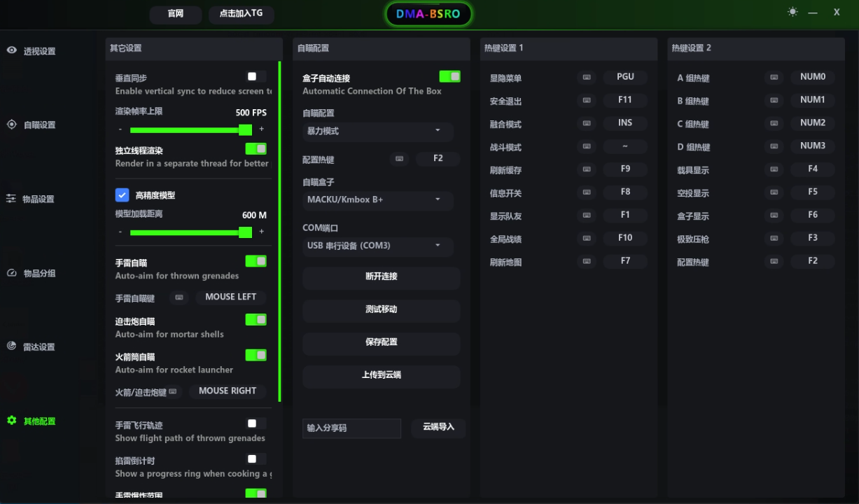
Task: Click keyboard icon next to D 组热键
Action: (x=774, y=146)
